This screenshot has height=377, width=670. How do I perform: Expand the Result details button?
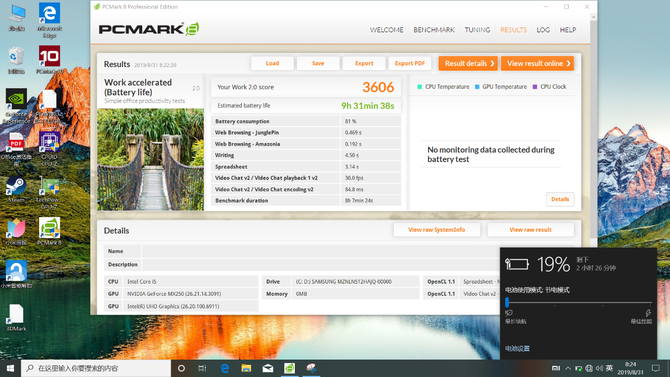[468, 63]
